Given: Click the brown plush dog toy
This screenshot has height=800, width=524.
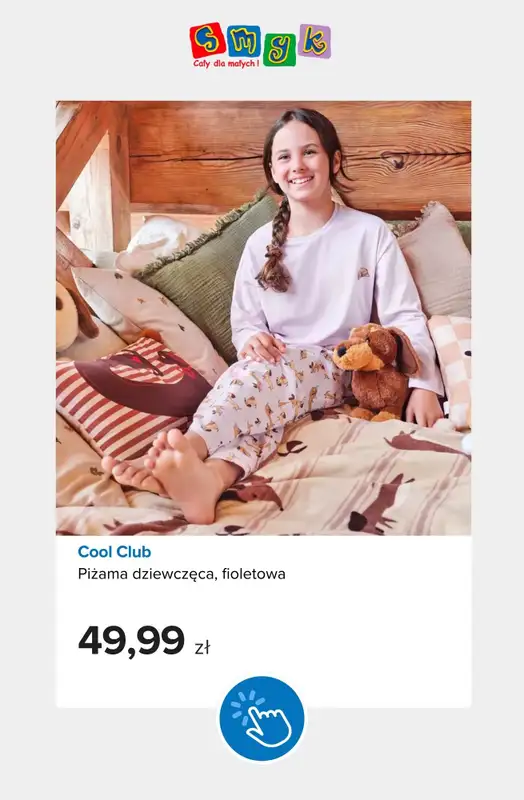Looking at the screenshot, I should 377,371.
